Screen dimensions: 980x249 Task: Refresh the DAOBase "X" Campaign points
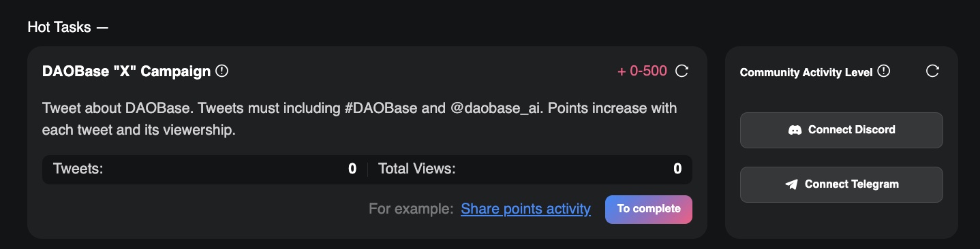pyautogui.click(x=682, y=71)
